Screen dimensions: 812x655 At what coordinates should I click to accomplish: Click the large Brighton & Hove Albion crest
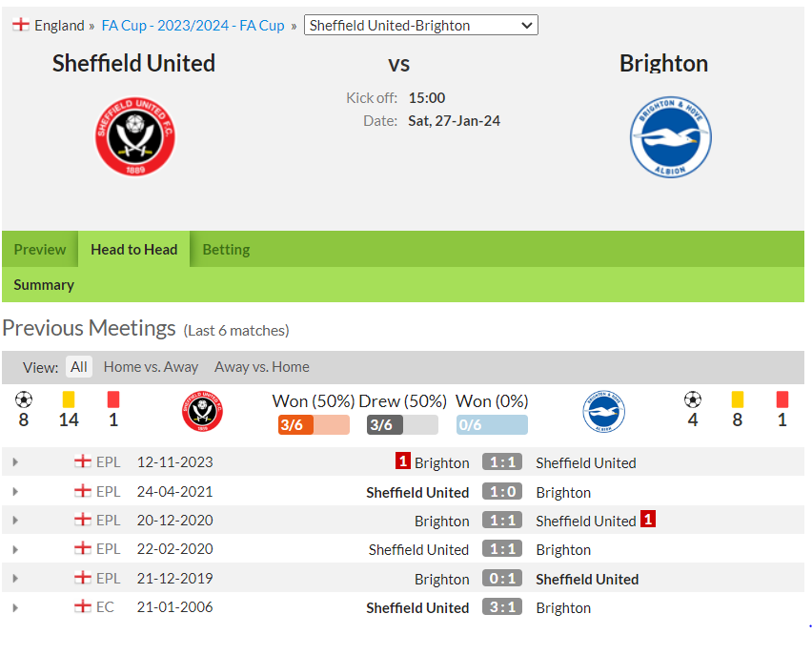tap(671, 136)
